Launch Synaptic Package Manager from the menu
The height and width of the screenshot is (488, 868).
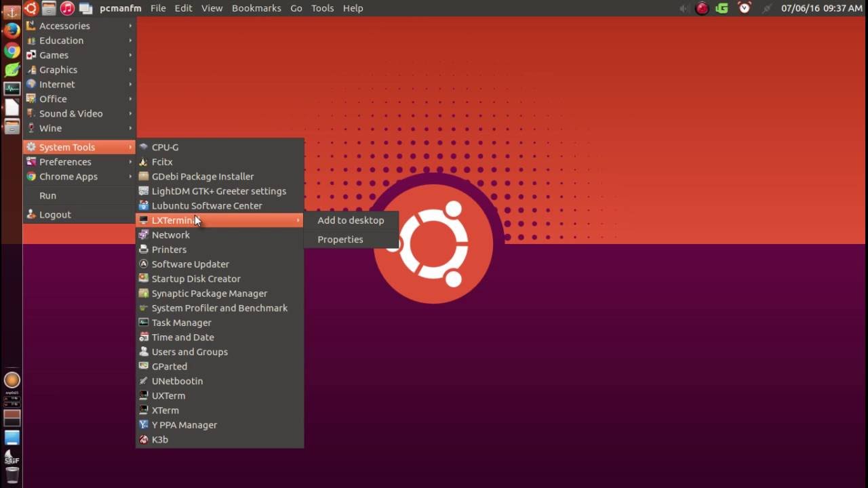point(209,293)
